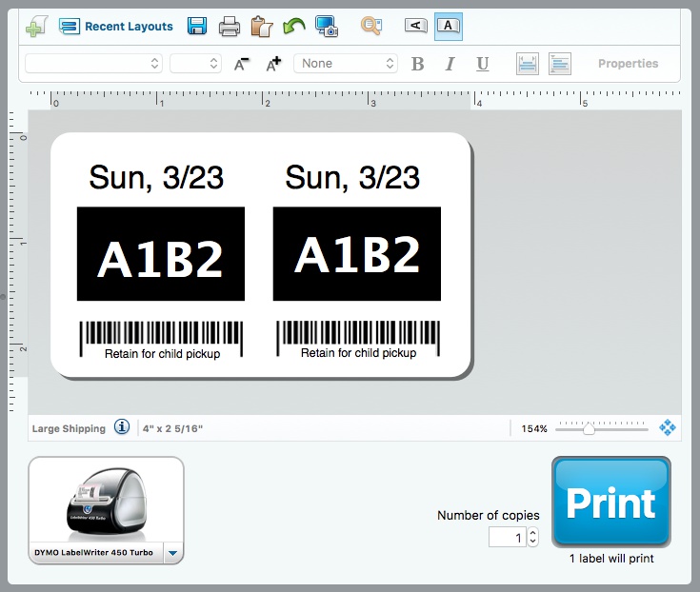
Task: Select the left barcode object
Action: (161, 339)
